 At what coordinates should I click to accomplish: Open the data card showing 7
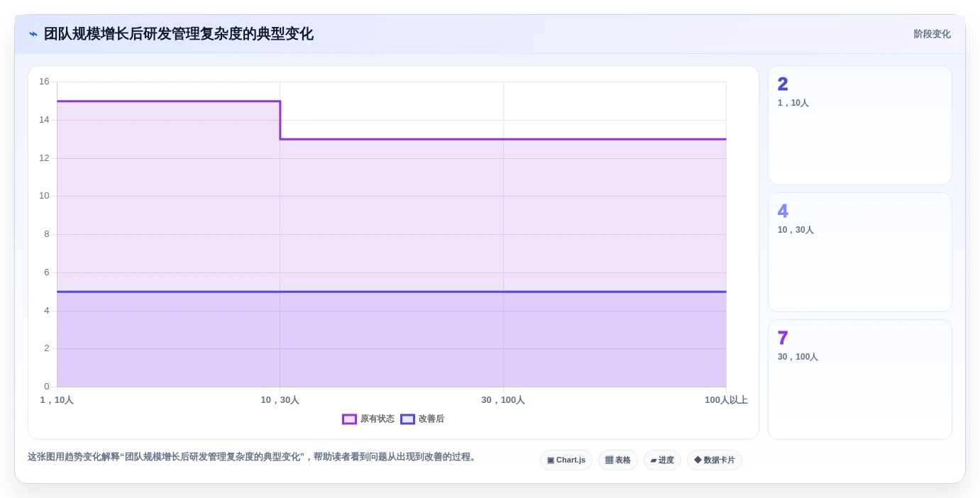click(x=860, y=380)
